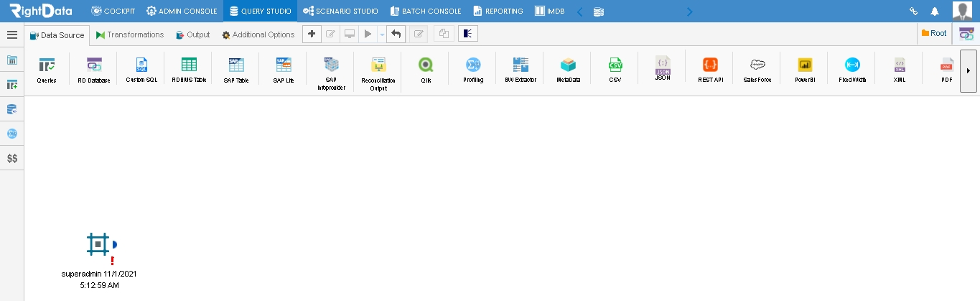
Task: Add a Qlik data source
Action: [426, 70]
